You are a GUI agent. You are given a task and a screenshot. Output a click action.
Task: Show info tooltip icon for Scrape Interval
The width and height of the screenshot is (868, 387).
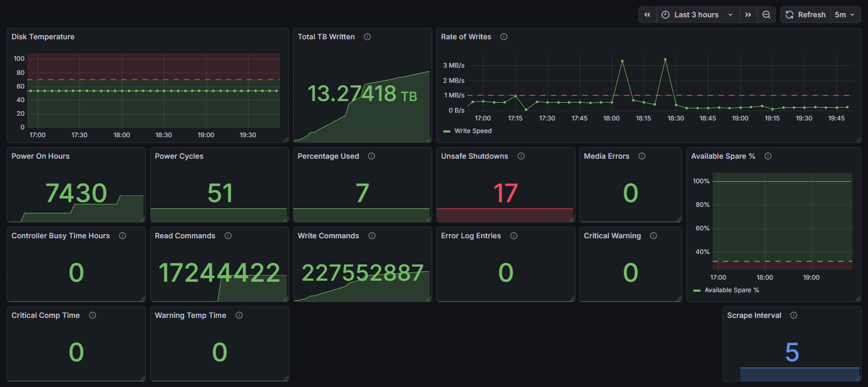[794, 315]
